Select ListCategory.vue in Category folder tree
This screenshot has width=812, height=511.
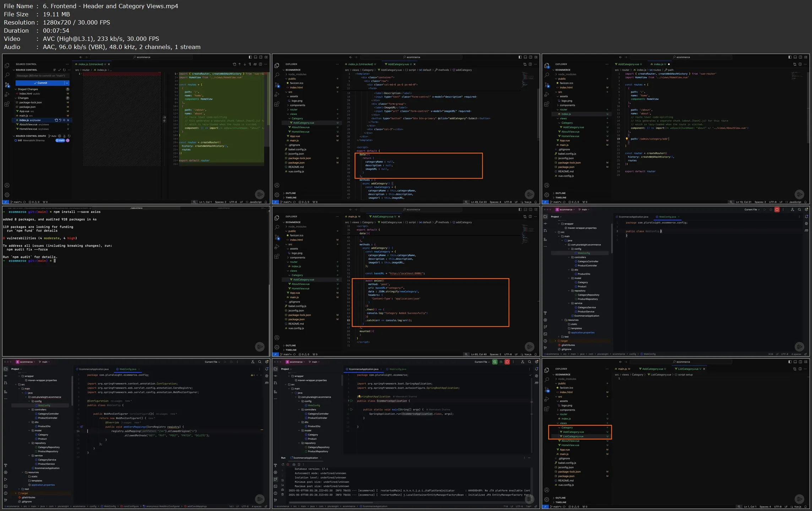click(x=573, y=436)
